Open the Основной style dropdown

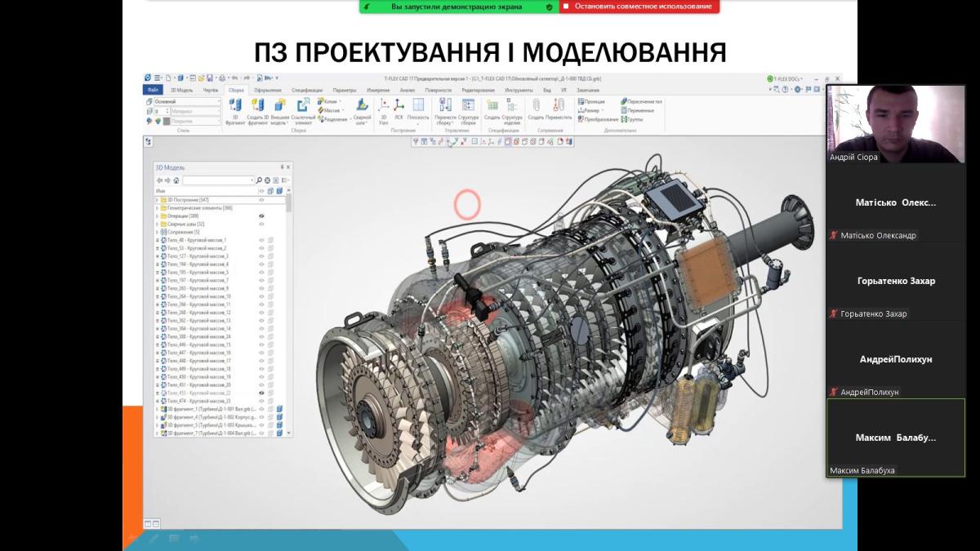pyautogui.click(x=186, y=101)
